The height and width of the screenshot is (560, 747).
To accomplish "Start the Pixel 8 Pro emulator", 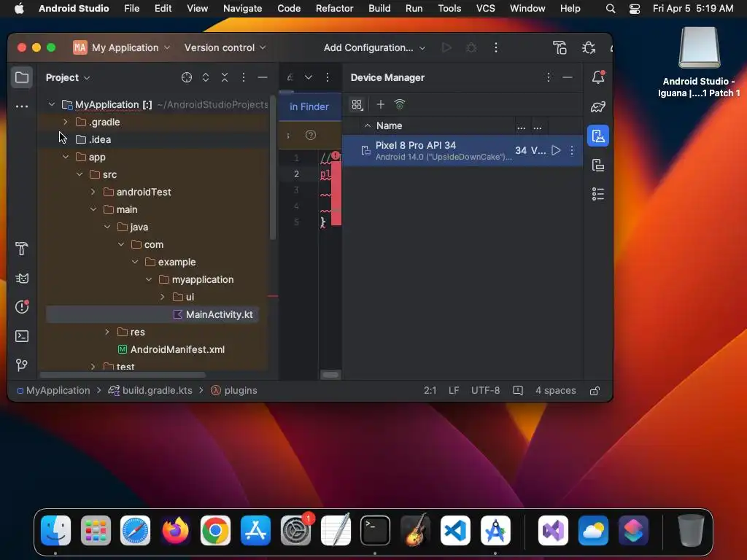I will (556, 150).
